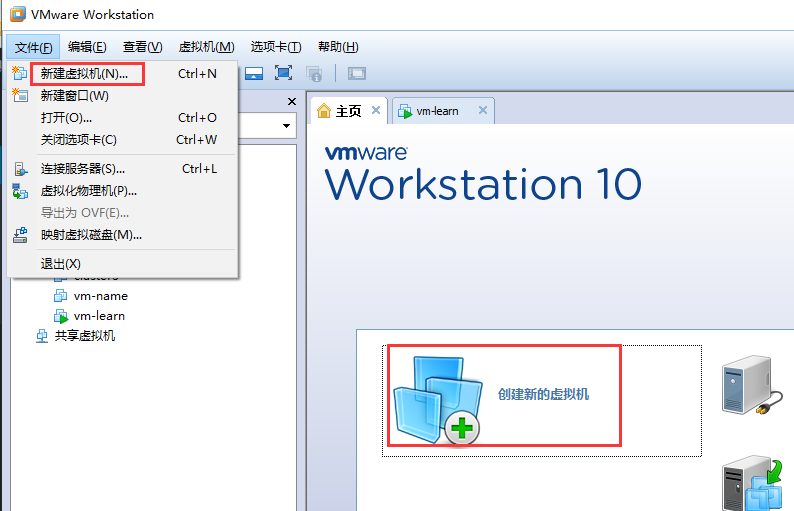The image size is (794, 511).
Task: Select 关闭选项卡(C) menu entry
Action: pos(123,140)
